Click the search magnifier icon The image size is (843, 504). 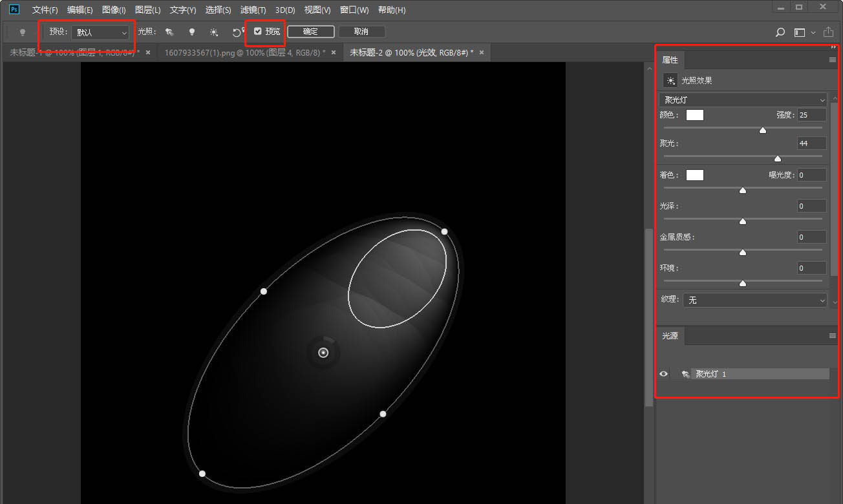point(780,32)
